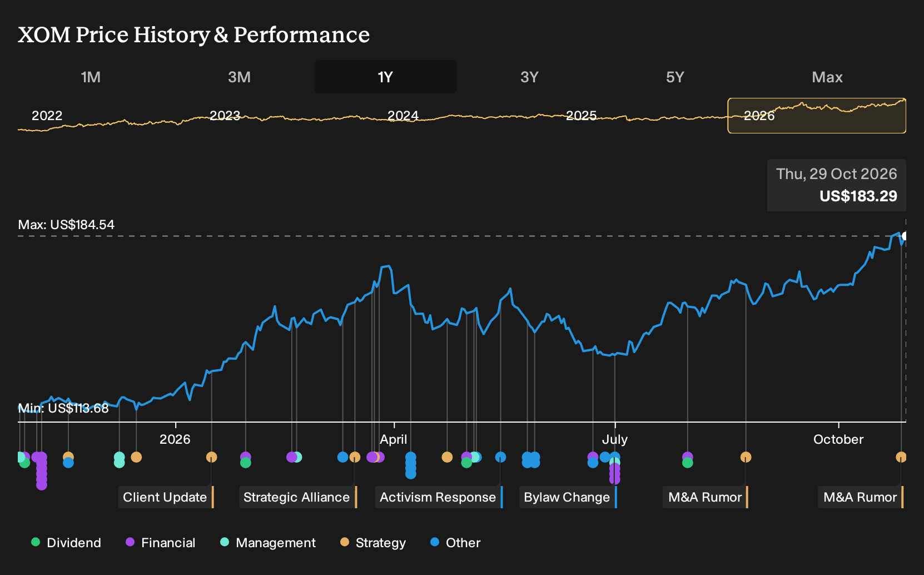Viewport: 924px width, 575px height.
Task: Click the April axis label
Action: click(x=394, y=439)
